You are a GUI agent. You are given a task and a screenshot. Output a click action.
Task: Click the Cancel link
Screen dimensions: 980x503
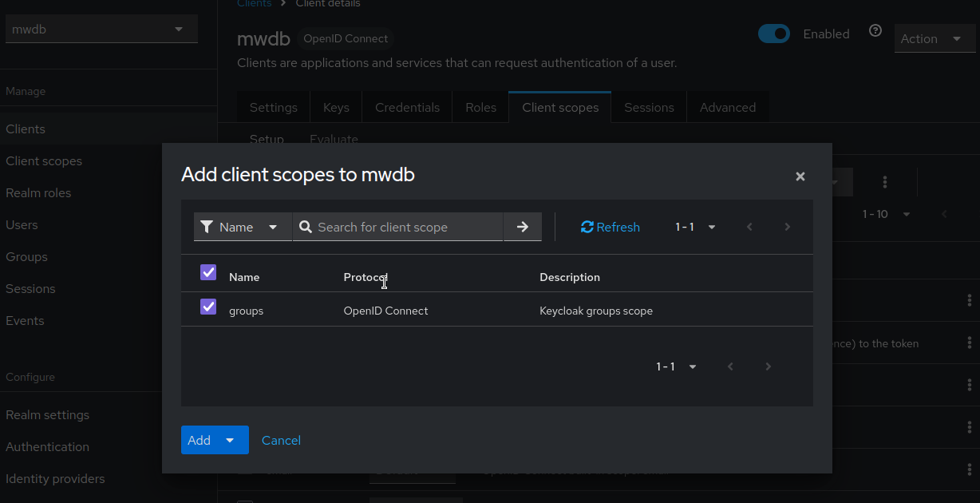click(x=281, y=440)
